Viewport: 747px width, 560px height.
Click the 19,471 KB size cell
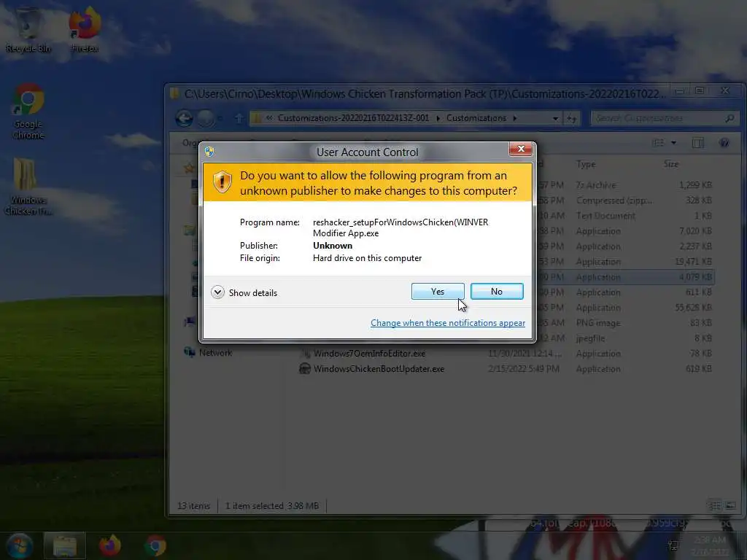(693, 262)
